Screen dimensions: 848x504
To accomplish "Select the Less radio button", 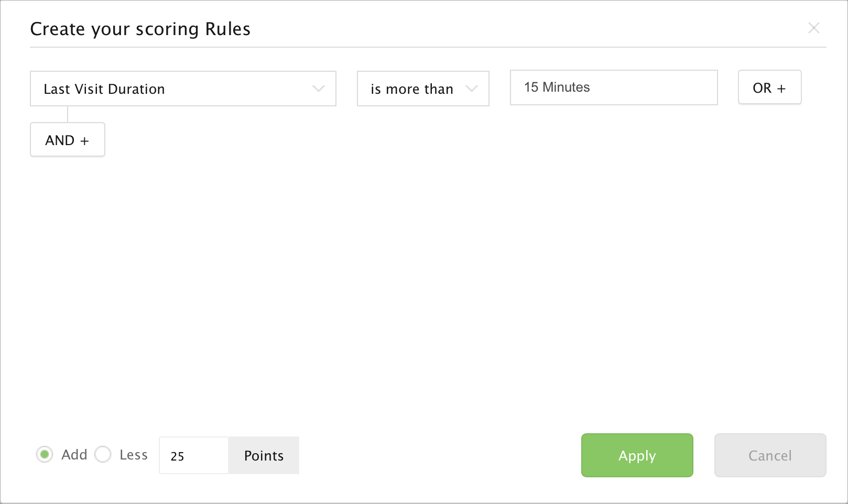I will pos(103,454).
